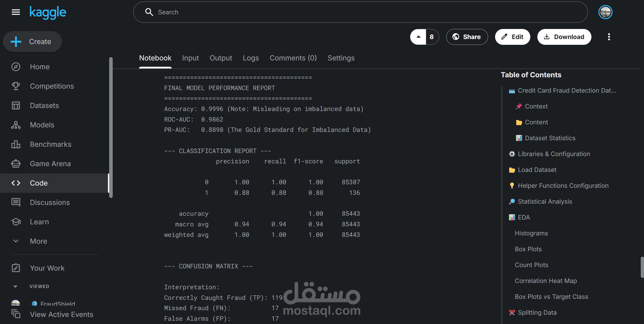Click the Kaggle logo
The image size is (644, 324).
(48, 12)
